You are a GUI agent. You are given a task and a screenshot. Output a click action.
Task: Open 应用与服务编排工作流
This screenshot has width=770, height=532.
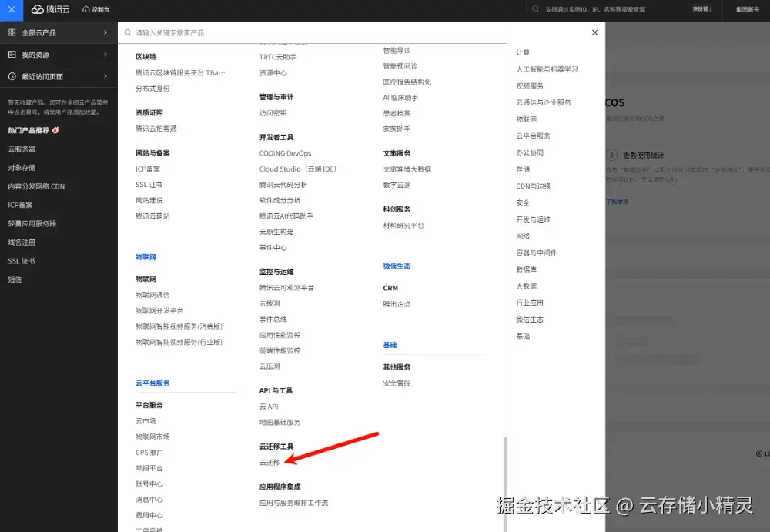pos(293,503)
